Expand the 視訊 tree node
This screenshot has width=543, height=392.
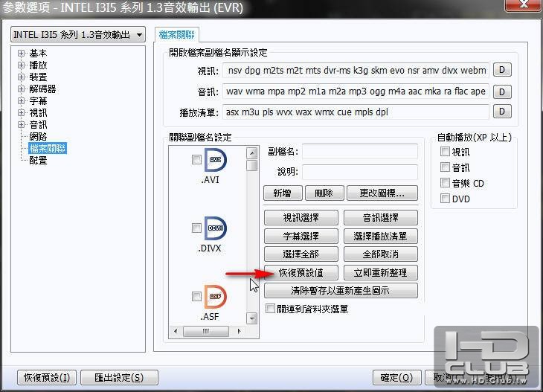coord(21,113)
